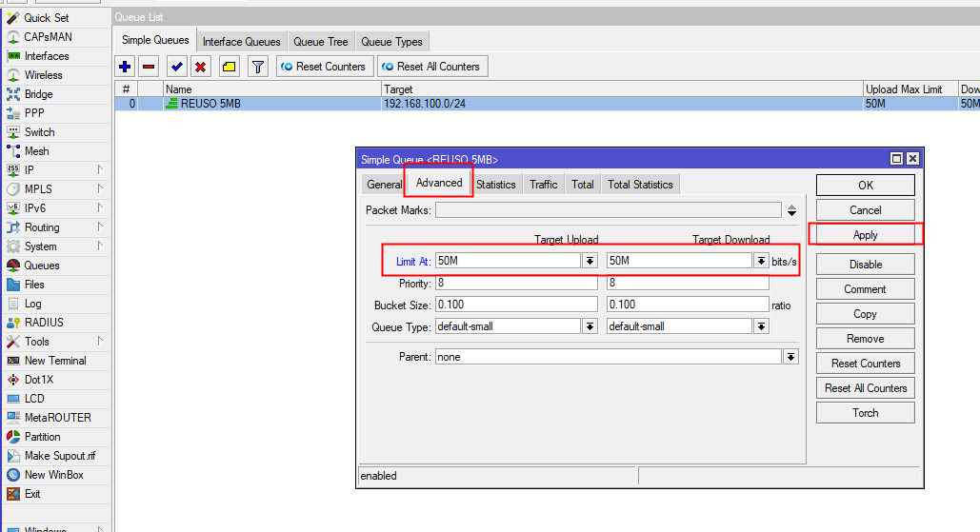Click the red minus remove queue icon

[149, 67]
